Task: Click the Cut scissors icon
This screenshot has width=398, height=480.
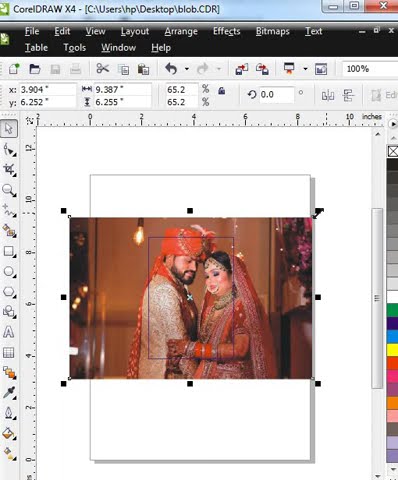Action: coord(103,68)
